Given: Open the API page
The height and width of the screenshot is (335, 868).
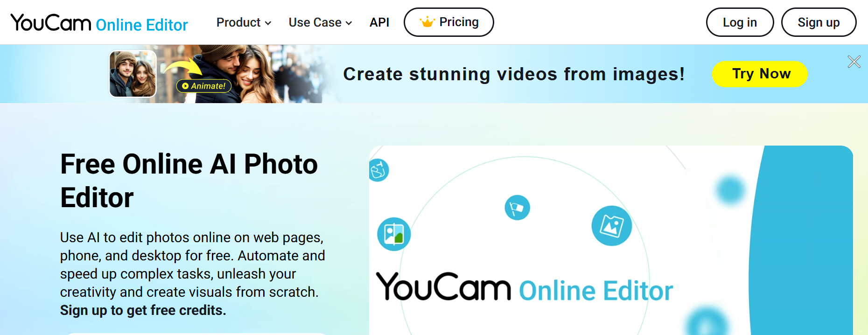Looking at the screenshot, I should [379, 22].
